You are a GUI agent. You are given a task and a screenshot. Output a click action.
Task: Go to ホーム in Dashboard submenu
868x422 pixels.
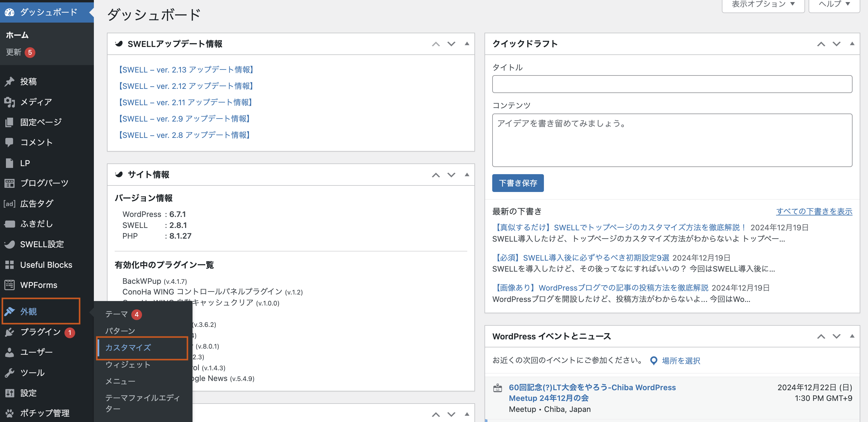point(17,35)
